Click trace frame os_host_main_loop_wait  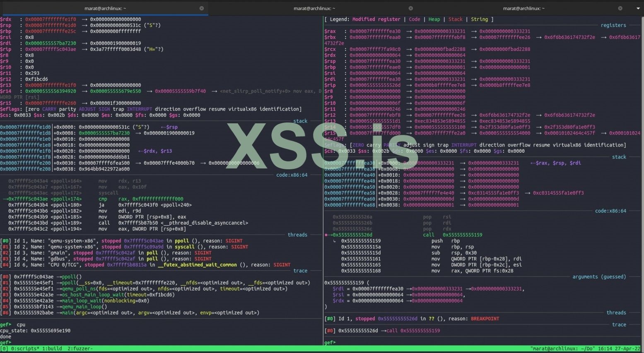pos(87,295)
